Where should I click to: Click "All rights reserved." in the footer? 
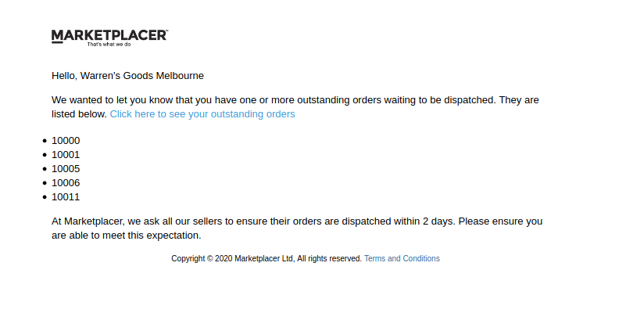coord(329,258)
